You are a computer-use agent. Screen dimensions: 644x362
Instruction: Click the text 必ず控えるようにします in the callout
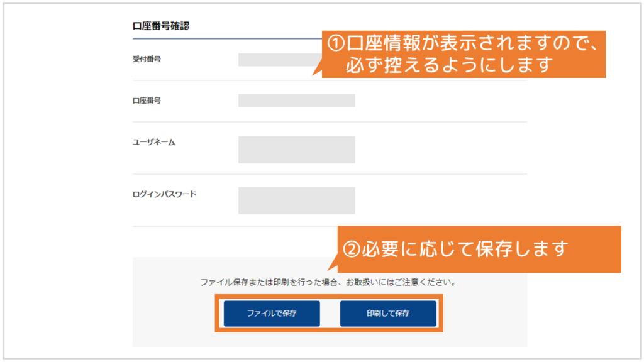point(449,65)
